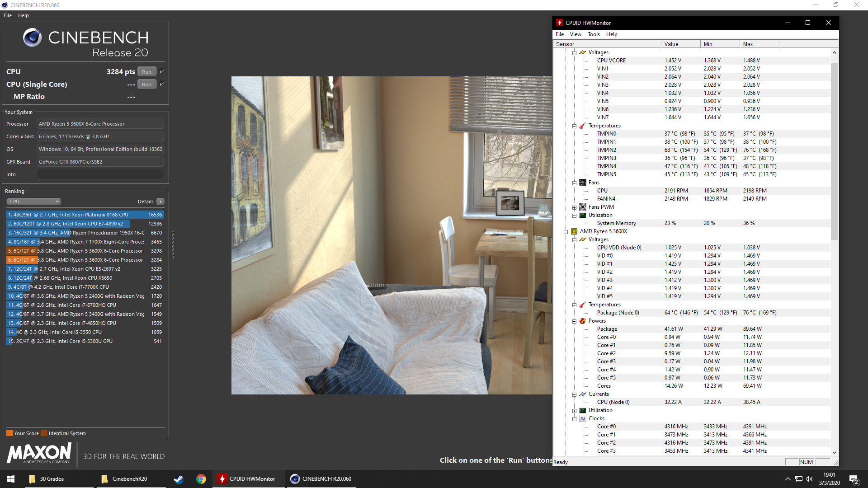Select the Intel Xeon Platinum 8168 ranking row
Viewport: 868px width, 488px height.
(x=85, y=215)
